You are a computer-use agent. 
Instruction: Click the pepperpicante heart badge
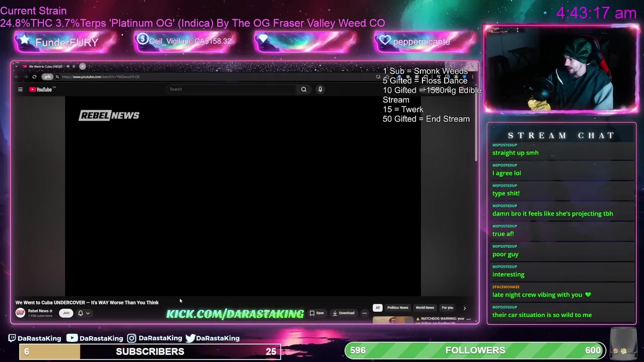coord(426,42)
